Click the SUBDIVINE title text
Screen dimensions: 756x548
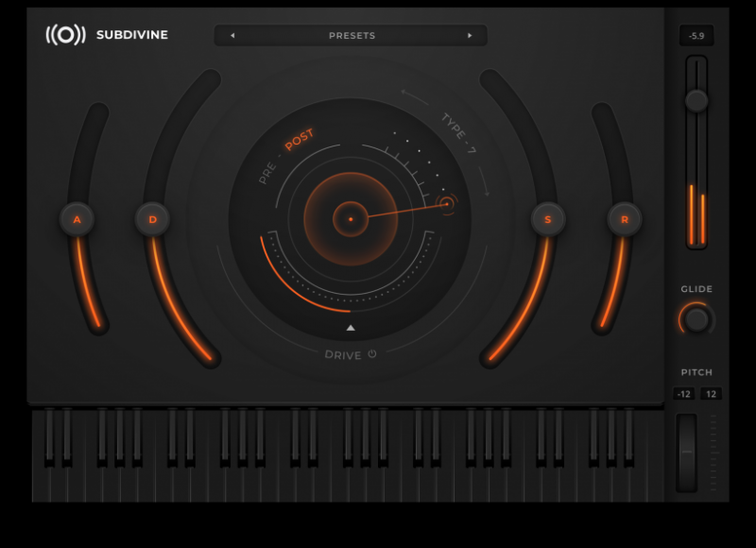point(132,35)
